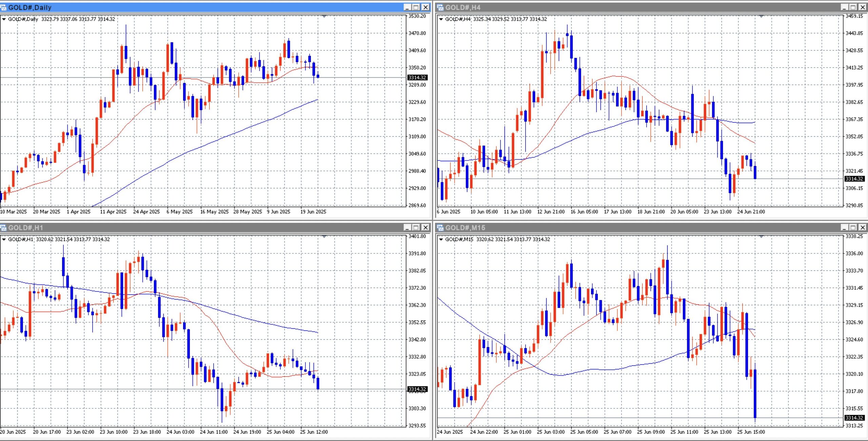
Task: Click the 3314.32 price label on Daily chart
Action: click(417, 78)
